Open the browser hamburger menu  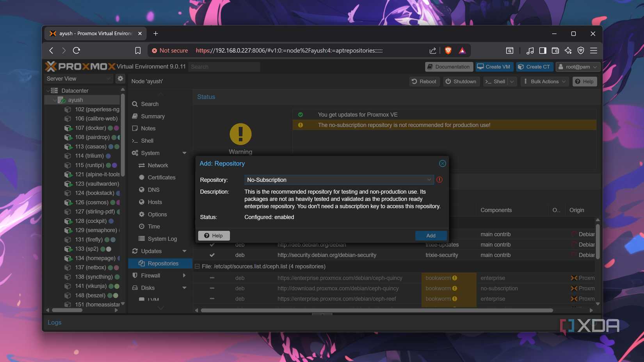tap(594, 50)
